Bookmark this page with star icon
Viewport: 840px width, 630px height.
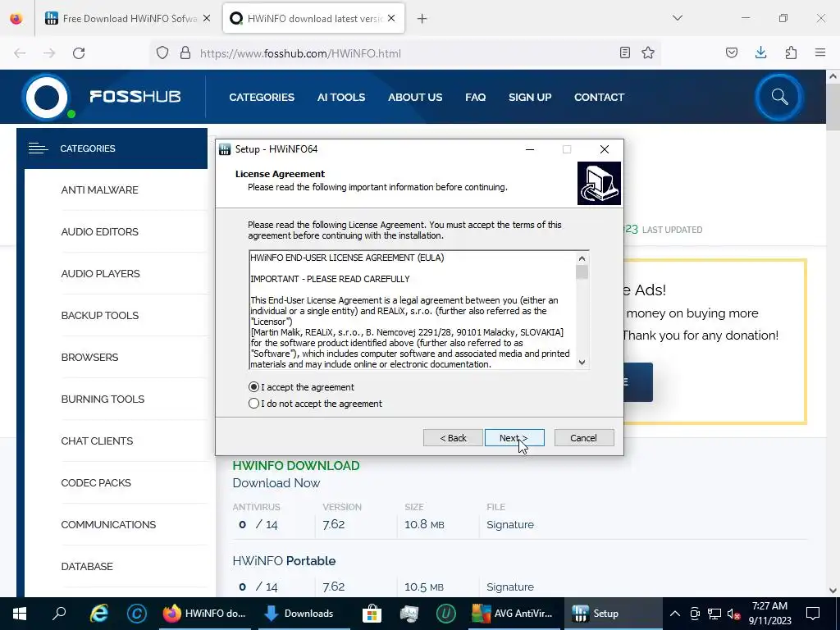648,52
